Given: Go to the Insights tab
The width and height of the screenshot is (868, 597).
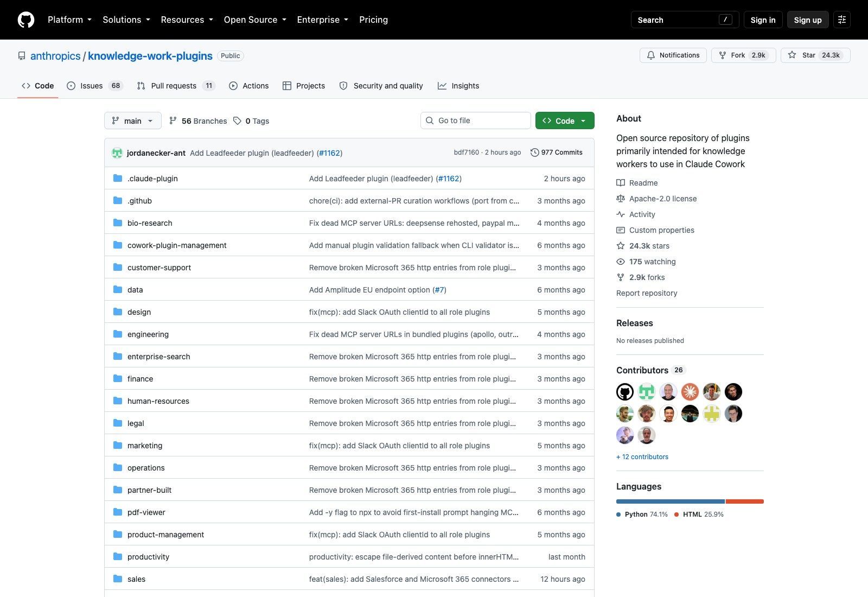Looking at the screenshot, I should point(458,86).
